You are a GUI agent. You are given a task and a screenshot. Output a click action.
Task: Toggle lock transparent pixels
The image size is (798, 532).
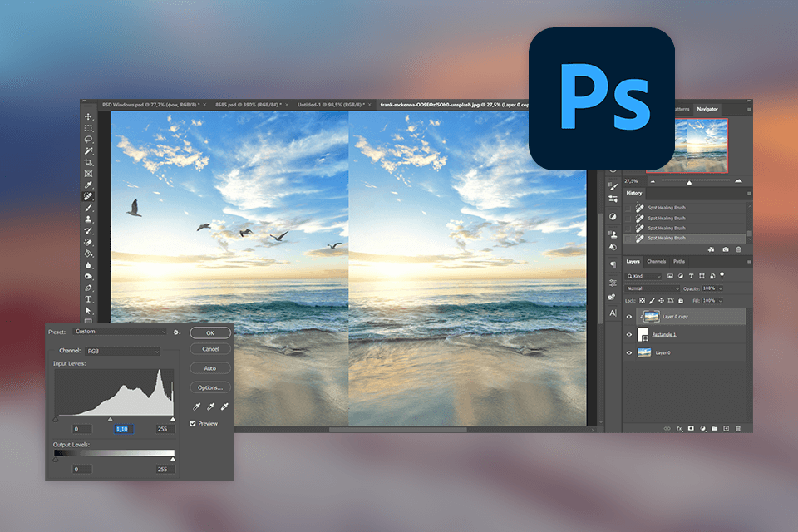tap(643, 301)
